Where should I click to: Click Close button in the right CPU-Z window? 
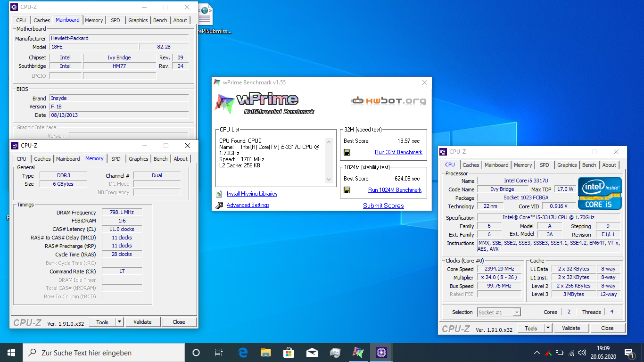click(608, 329)
